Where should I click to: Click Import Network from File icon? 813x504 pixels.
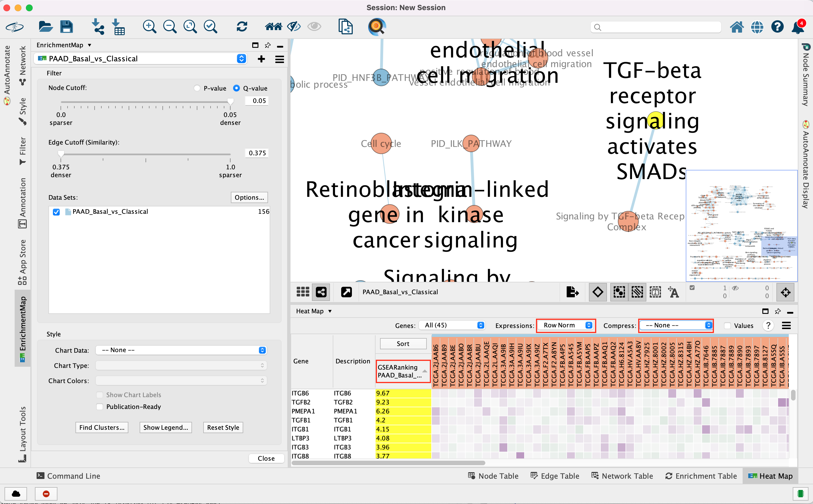tap(97, 27)
